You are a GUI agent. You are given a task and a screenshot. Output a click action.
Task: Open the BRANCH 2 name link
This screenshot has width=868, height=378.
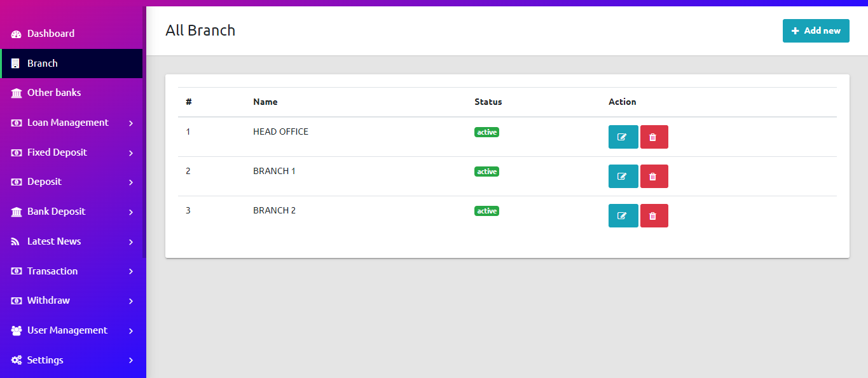274,210
